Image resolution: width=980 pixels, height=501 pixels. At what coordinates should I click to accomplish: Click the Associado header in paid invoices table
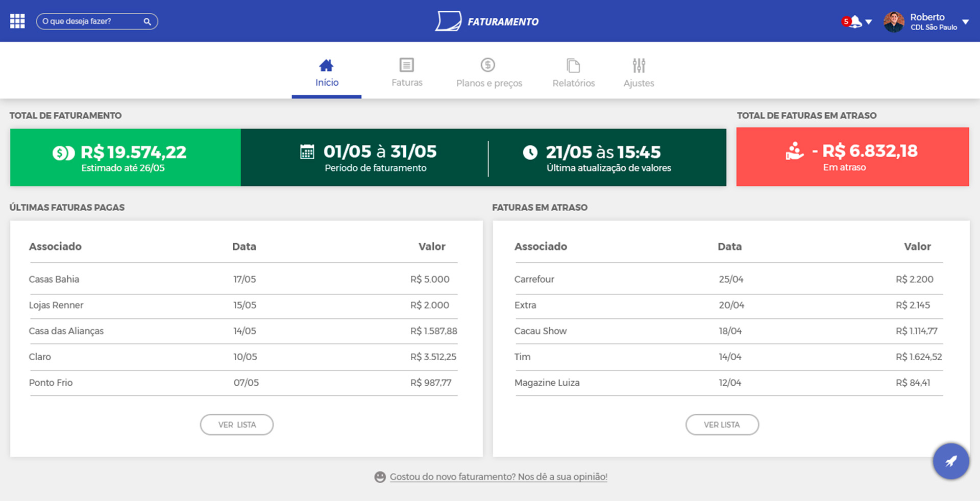55,246
